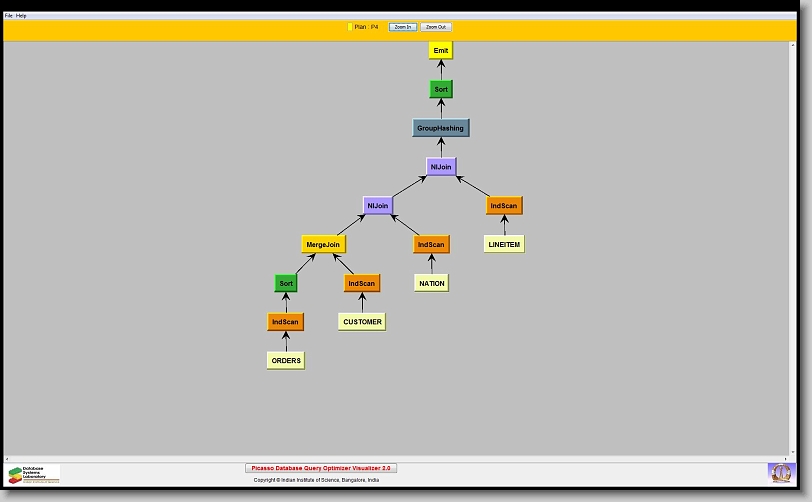Select the IndScan node above LINEITEM

(x=504, y=206)
